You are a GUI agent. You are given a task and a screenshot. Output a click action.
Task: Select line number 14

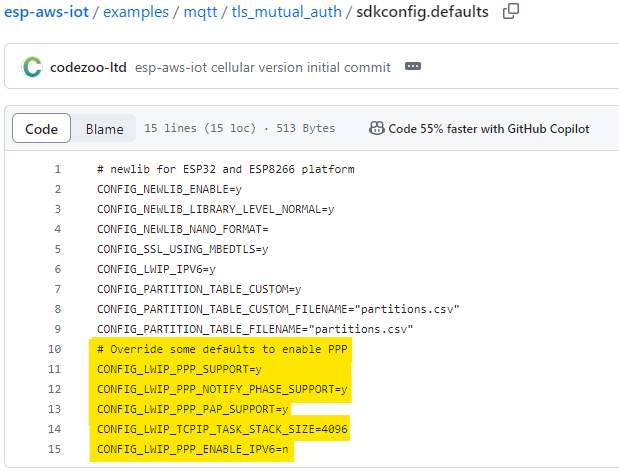pos(54,429)
